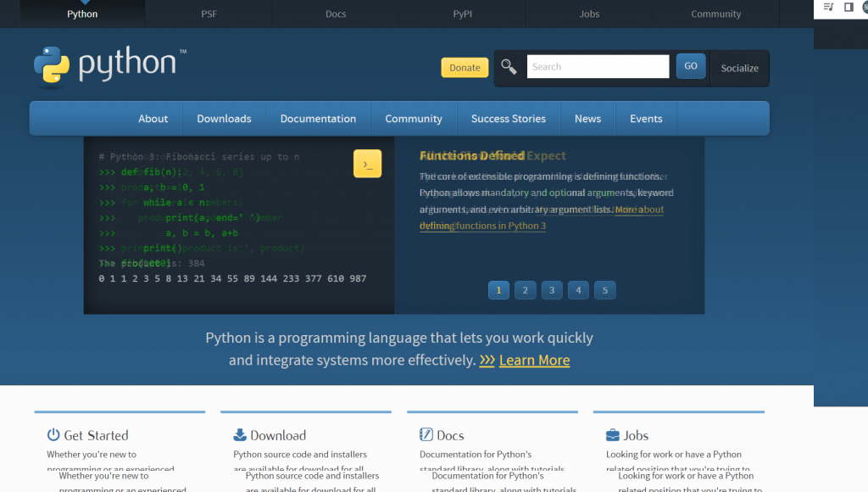Open the Docs top tab
Image resolution: width=868 pixels, height=492 pixels.
pos(336,14)
